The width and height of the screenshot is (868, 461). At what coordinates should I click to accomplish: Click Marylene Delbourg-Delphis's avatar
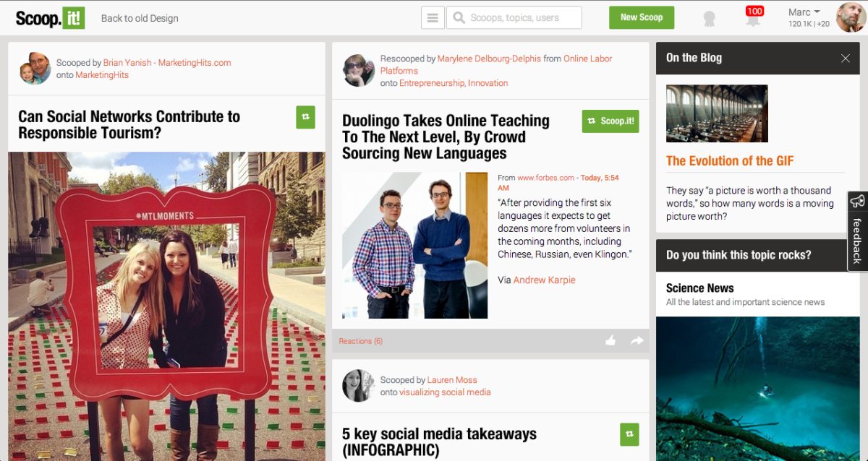359,70
